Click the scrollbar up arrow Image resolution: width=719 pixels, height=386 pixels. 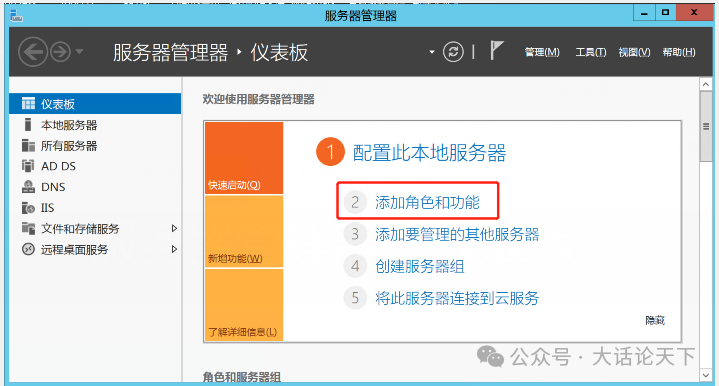(706, 84)
